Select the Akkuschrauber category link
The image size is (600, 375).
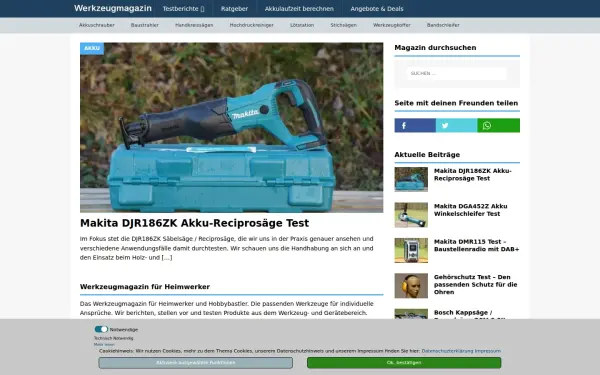pos(96,25)
